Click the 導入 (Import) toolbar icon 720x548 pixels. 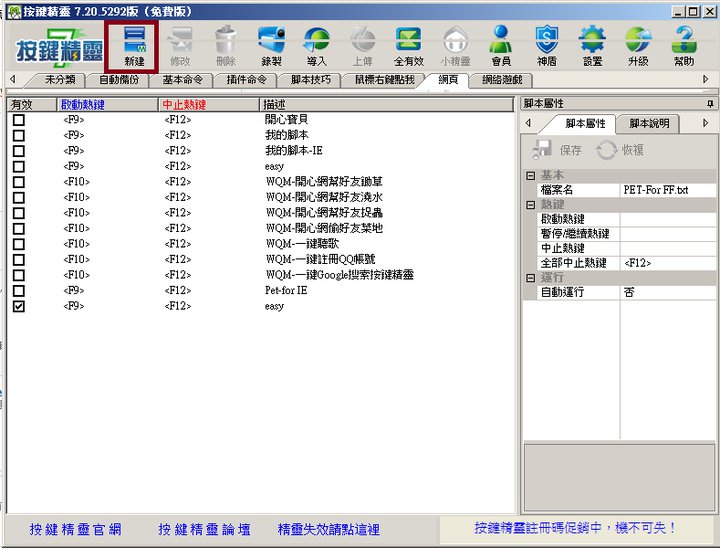pos(316,45)
